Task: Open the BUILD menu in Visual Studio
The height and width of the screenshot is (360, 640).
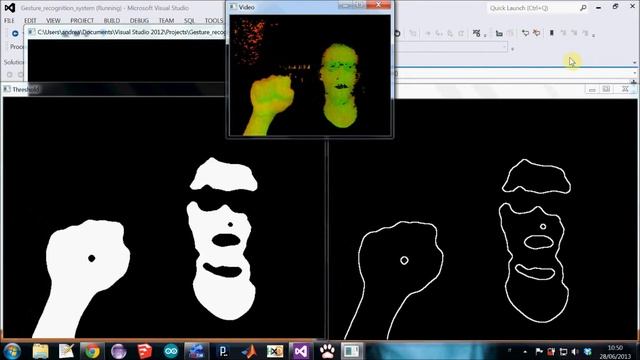Action: 111,20
